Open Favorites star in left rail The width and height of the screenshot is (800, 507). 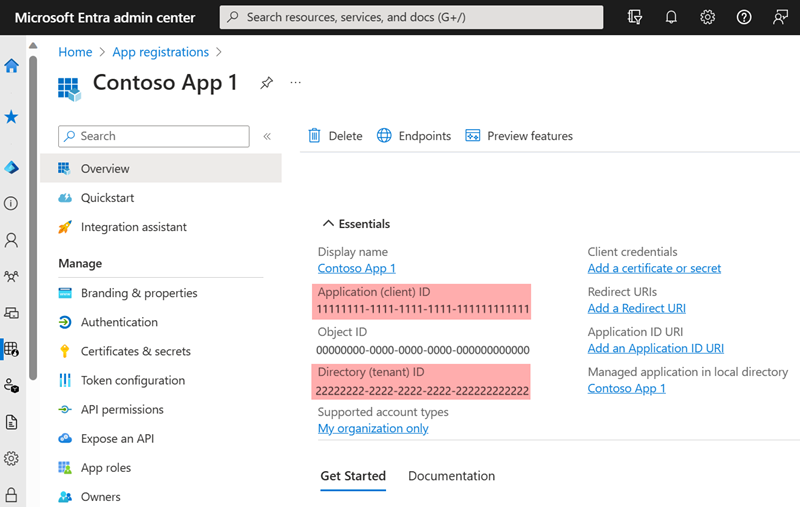(x=12, y=117)
